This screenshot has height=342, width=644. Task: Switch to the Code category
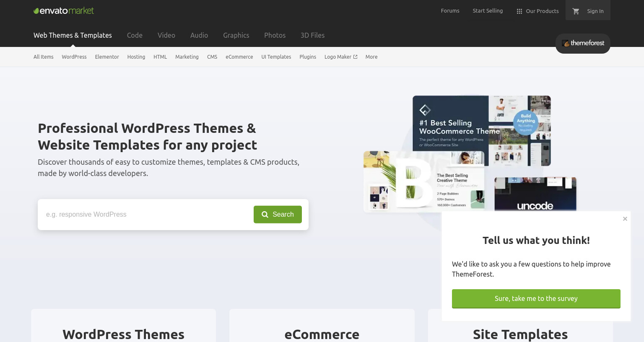135,35
